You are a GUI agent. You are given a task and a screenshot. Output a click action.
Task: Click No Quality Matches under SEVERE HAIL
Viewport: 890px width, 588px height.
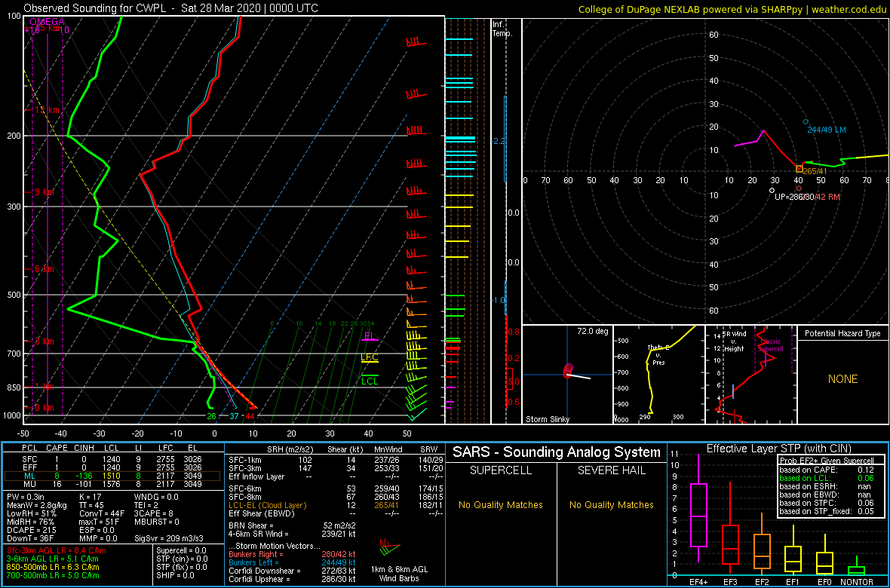(x=611, y=504)
